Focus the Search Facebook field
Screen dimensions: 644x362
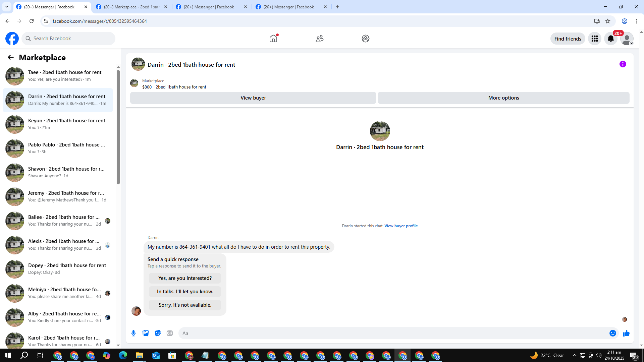[68, 39]
